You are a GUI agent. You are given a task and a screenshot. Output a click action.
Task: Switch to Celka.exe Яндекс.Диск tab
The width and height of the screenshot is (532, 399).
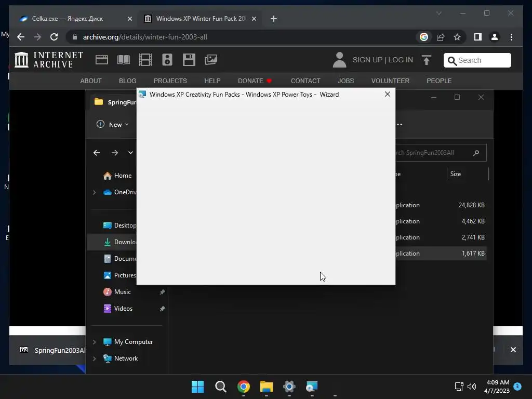(x=76, y=19)
